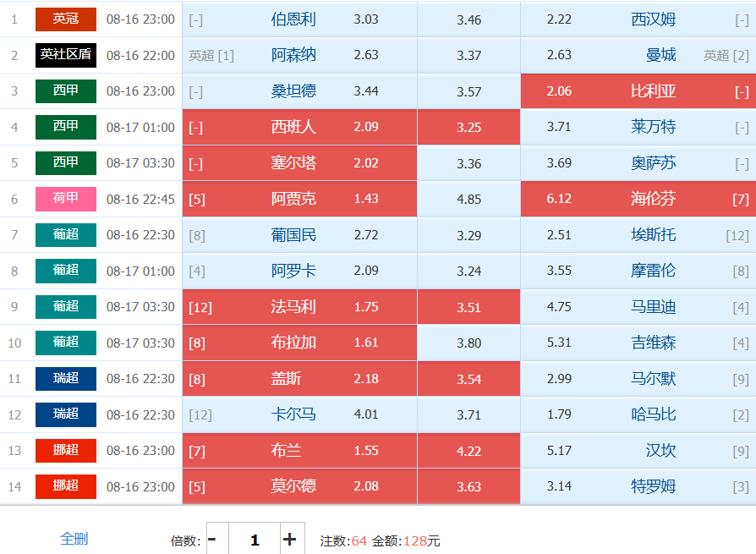Open the 英社区盾 league tag
Viewport: 756px width, 554px height.
tap(66, 55)
